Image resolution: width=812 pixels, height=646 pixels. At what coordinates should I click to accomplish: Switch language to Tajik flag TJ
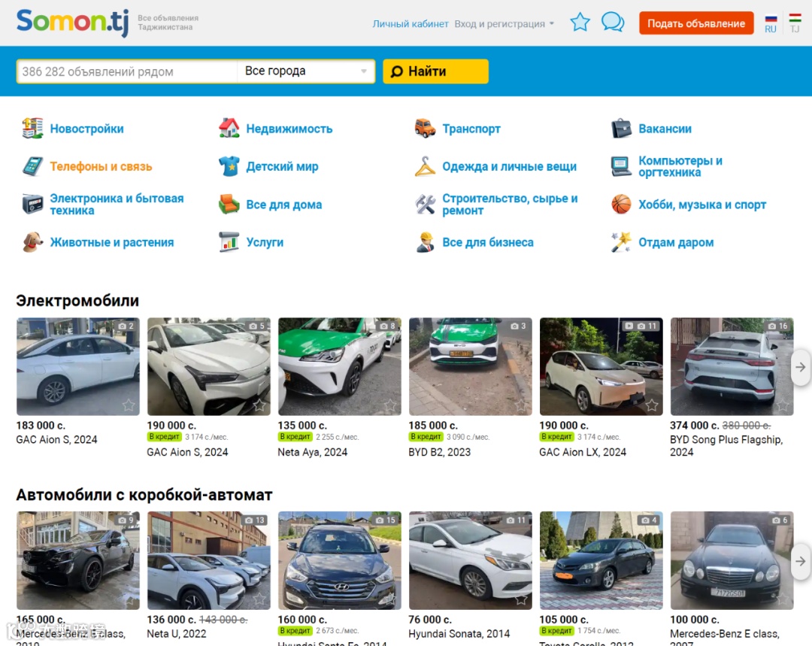795,23
